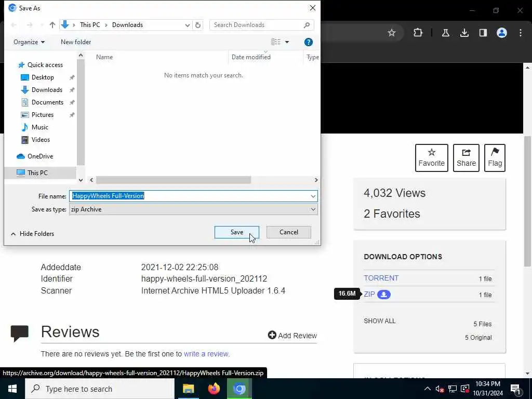Open Music in the navigation pane
Screen dimensions: 532x399
(39, 127)
